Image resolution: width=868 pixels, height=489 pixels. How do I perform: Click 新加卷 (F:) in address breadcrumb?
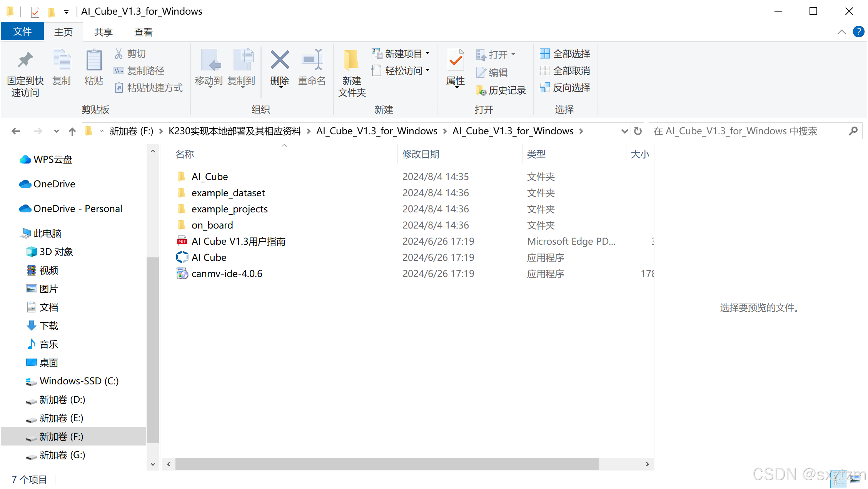pyautogui.click(x=131, y=131)
